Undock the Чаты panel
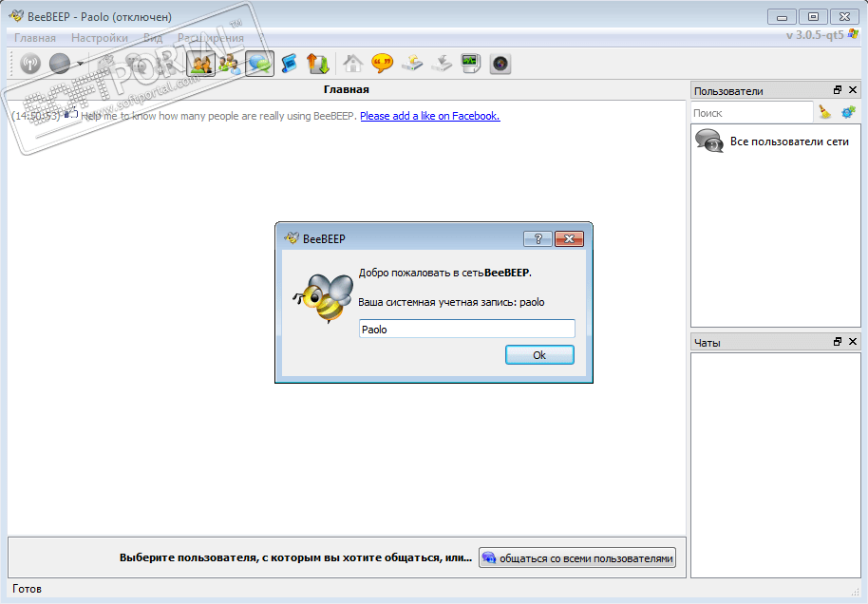 tap(838, 342)
